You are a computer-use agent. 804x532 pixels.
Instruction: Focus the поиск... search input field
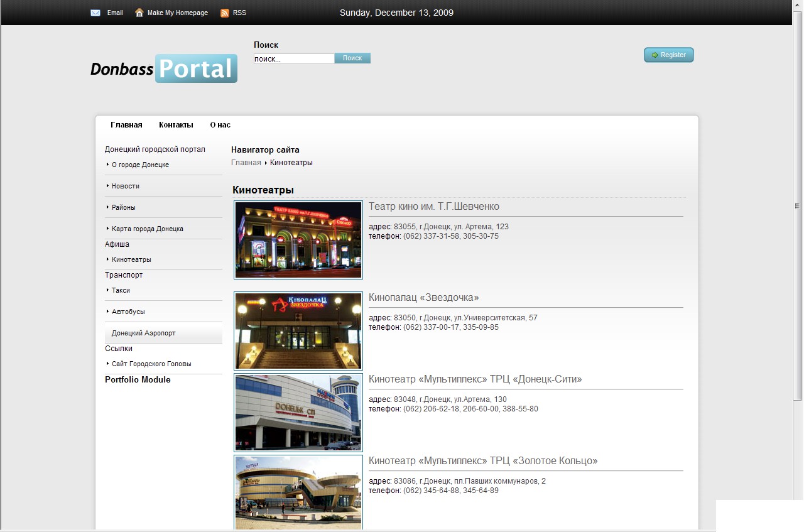coord(294,58)
